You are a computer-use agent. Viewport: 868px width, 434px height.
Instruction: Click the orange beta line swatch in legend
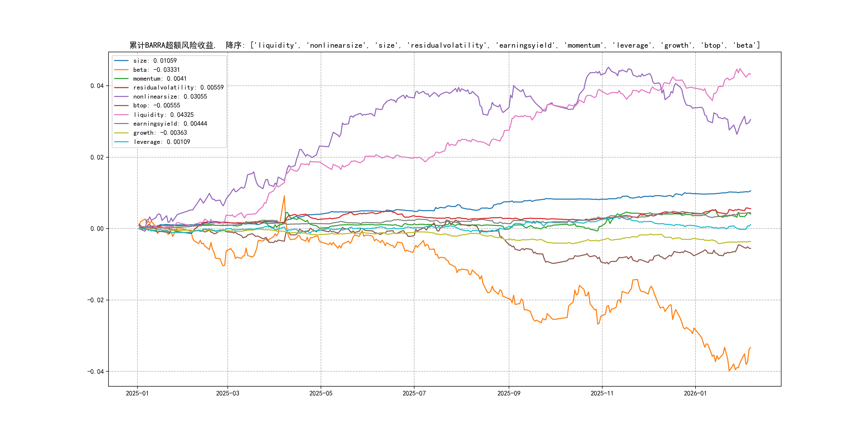[x=121, y=70]
